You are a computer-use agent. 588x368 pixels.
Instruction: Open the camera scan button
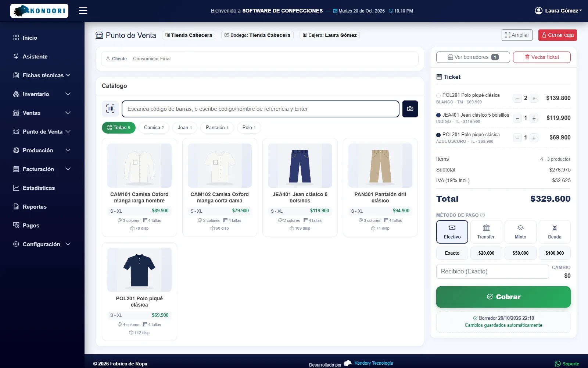tap(410, 109)
